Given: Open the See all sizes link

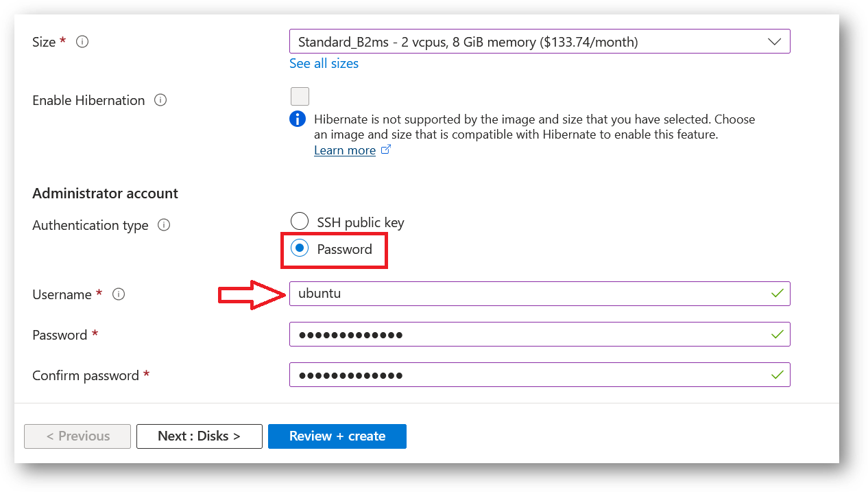Looking at the screenshot, I should click(x=324, y=63).
